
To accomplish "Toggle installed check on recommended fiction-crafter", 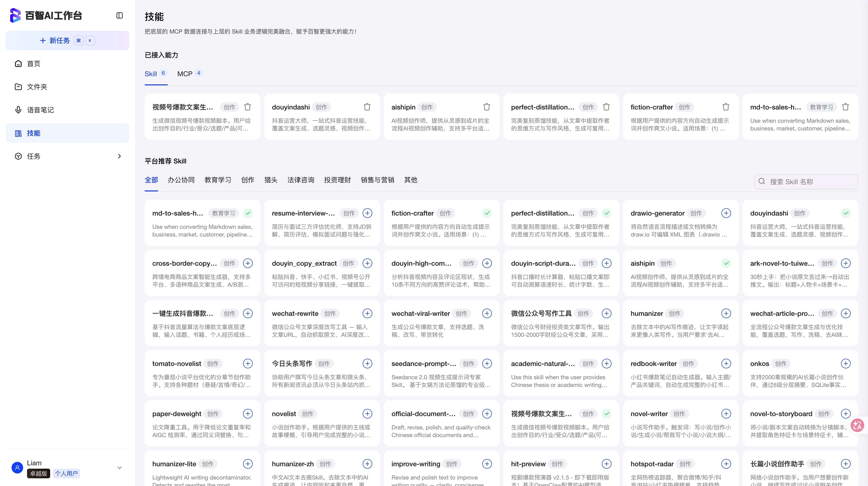I will [487, 213].
